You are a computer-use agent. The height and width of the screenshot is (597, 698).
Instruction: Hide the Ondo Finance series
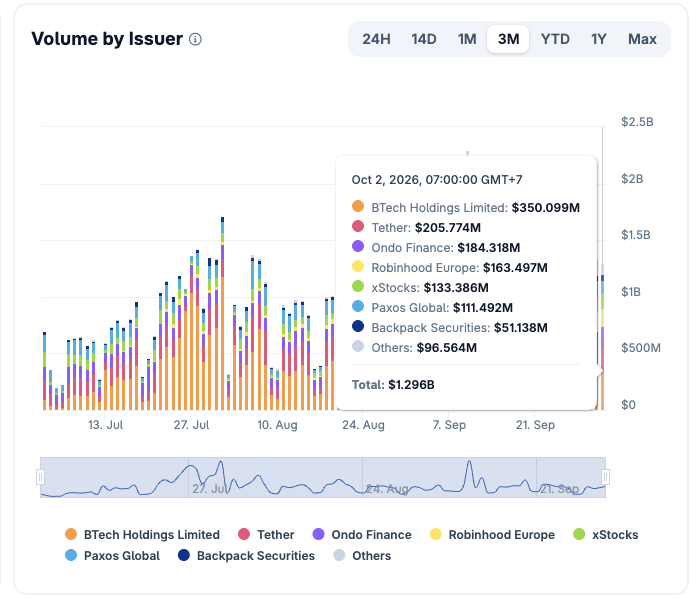(x=362, y=534)
